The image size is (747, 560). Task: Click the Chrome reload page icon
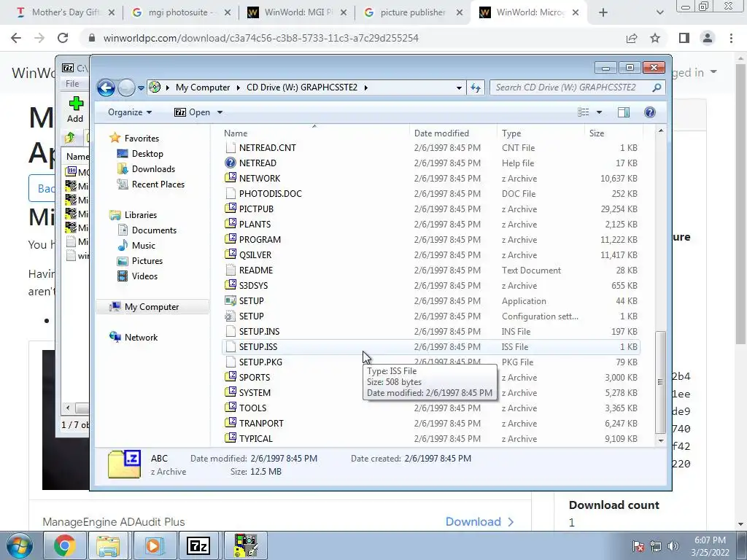pyautogui.click(x=63, y=38)
